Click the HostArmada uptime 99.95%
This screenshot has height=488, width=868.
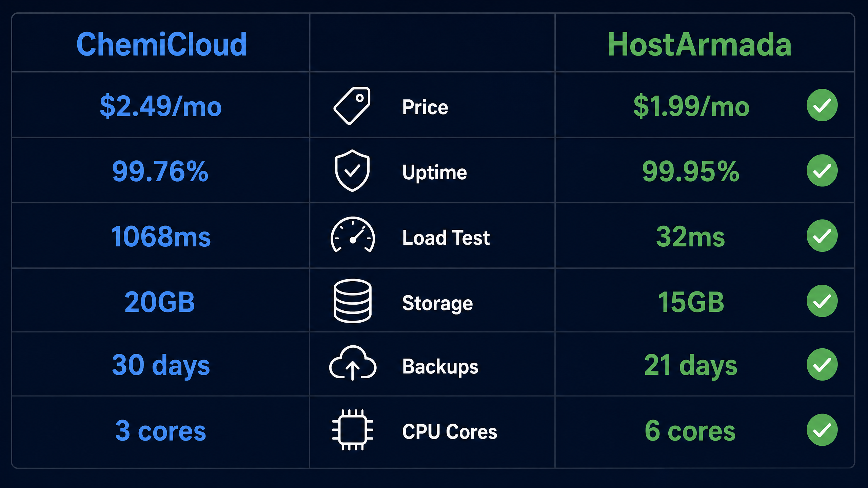coord(691,171)
